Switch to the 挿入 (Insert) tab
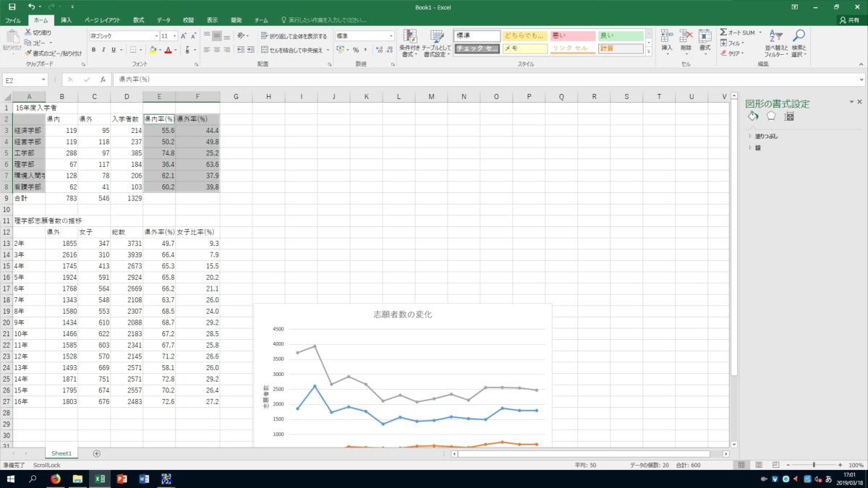 (x=66, y=20)
